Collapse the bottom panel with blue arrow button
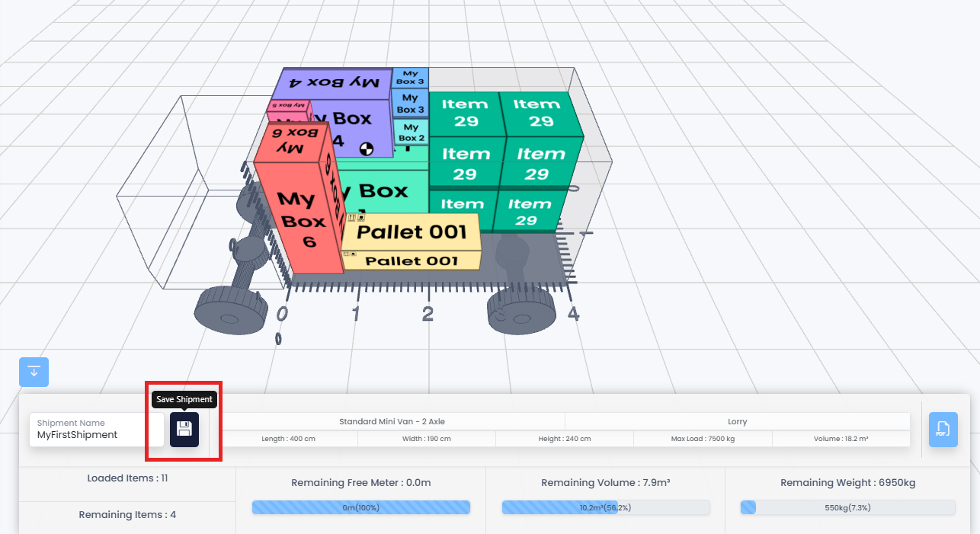 pyautogui.click(x=34, y=372)
